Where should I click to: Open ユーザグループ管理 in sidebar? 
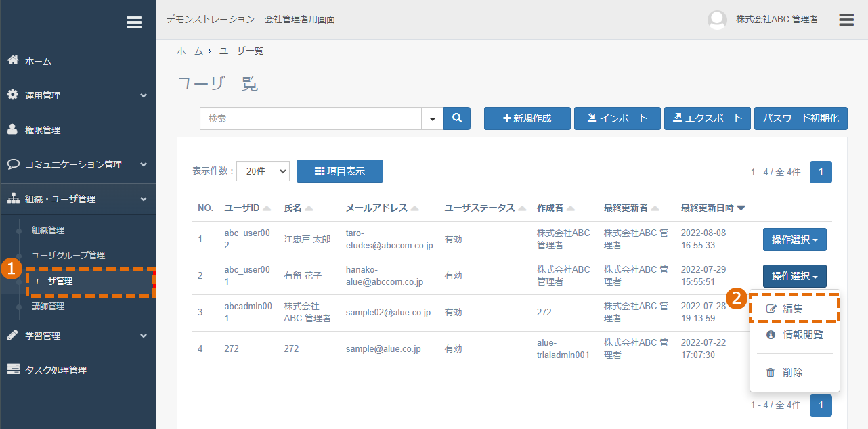pyautogui.click(x=68, y=255)
